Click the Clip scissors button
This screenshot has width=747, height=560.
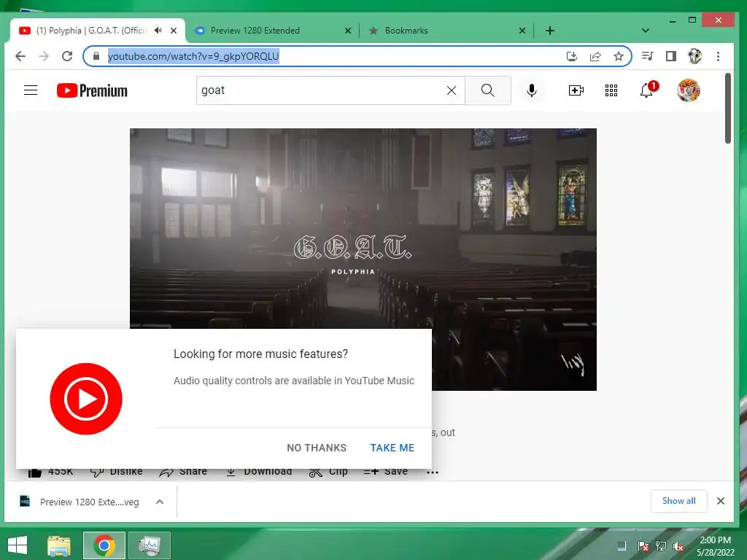(328, 472)
